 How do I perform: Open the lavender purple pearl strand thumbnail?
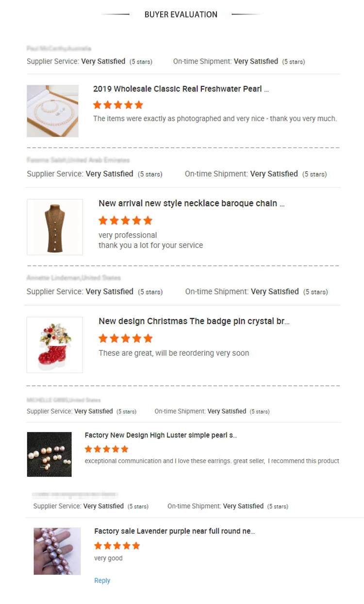pyautogui.click(x=57, y=551)
